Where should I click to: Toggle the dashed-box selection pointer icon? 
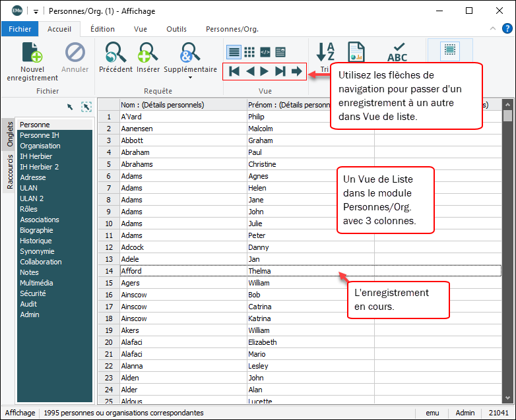pos(86,107)
